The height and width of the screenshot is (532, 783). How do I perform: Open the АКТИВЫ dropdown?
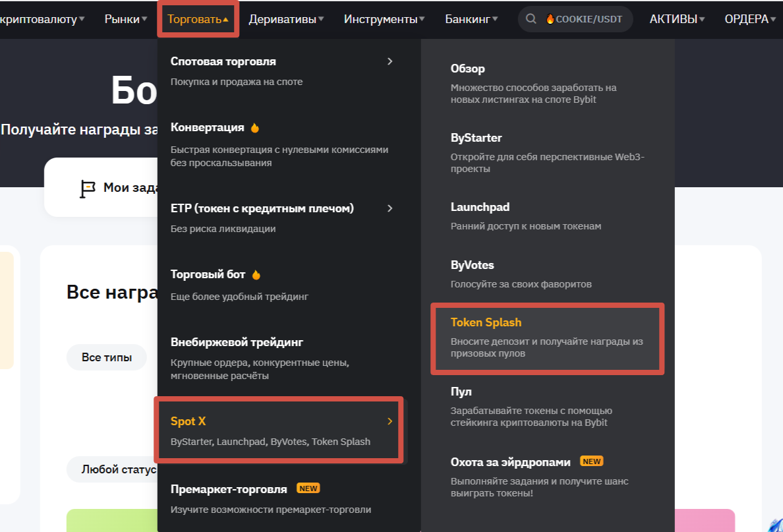[677, 19]
